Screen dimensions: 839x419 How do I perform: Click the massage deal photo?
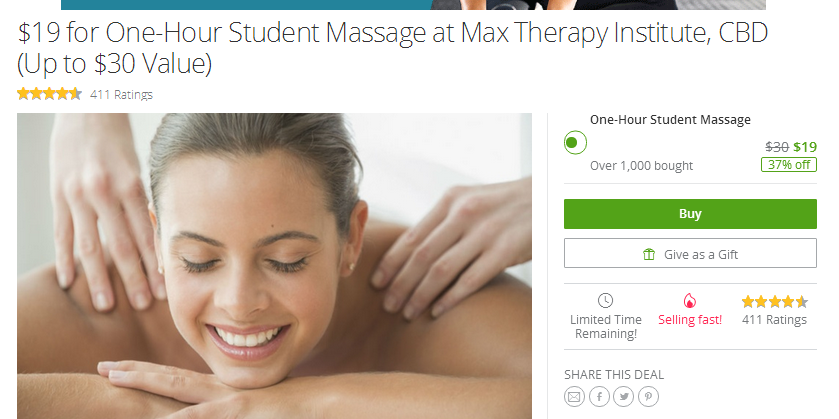point(274,266)
